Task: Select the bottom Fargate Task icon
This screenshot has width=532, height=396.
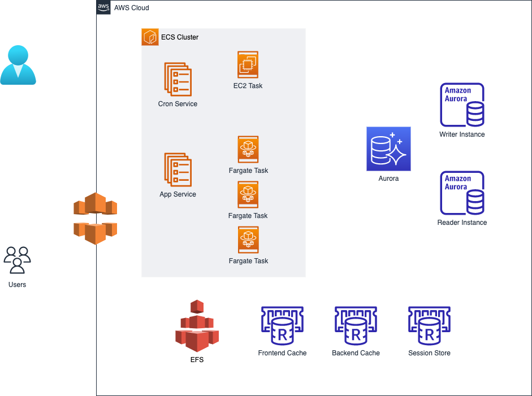Action: coord(248,239)
